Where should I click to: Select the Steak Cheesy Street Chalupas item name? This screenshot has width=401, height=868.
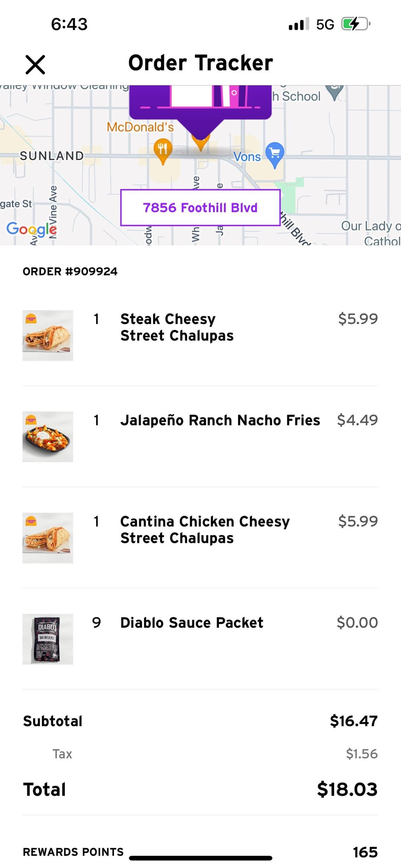(177, 327)
